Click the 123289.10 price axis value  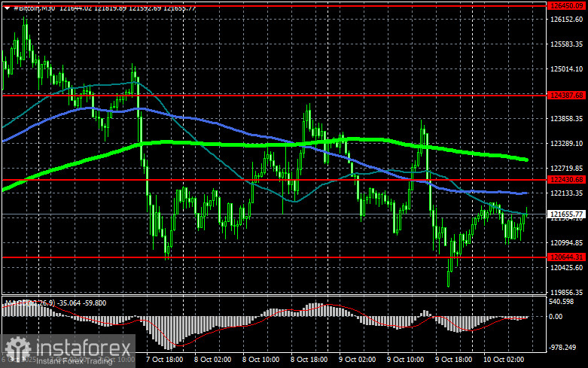click(x=566, y=143)
